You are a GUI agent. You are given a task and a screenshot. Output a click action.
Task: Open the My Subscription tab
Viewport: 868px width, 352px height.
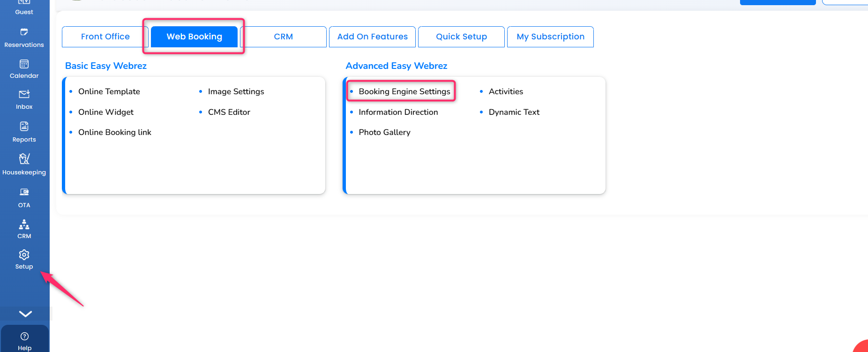tap(551, 37)
